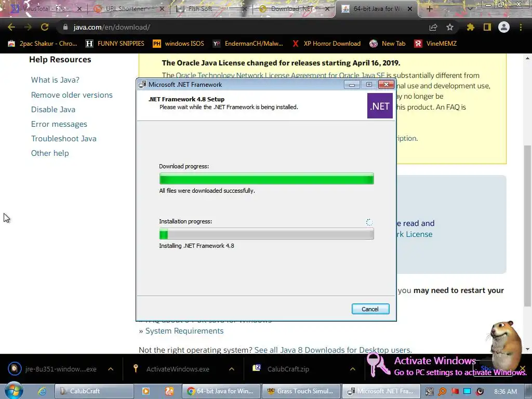Open the Other help link
The image size is (532, 399).
tap(50, 153)
